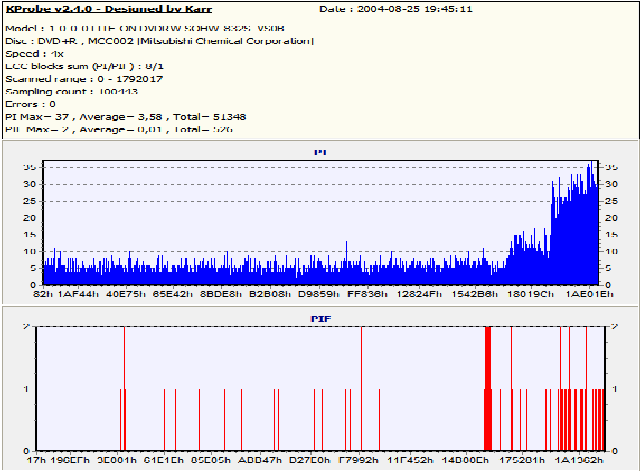
Task: Click the 'Errors : 0' line
Action: 30,104
